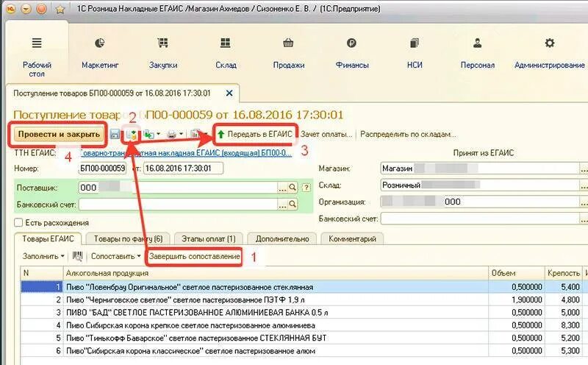Click the barcode search icon
Image resolution: width=588 pixels, height=365 pixels.
(x=77, y=257)
